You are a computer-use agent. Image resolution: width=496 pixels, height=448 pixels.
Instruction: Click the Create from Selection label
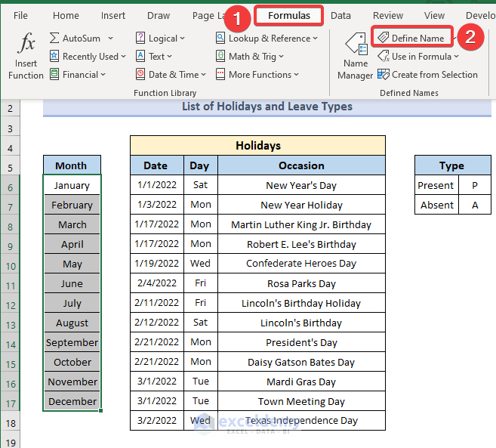435,75
